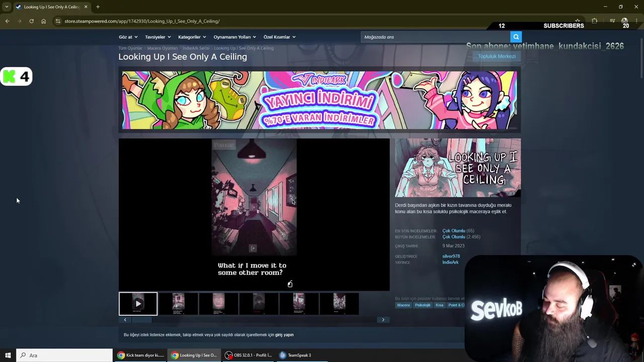Image resolution: width=644 pixels, height=362 pixels.
Task: Open site information icon in address bar
Action: point(58,21)
